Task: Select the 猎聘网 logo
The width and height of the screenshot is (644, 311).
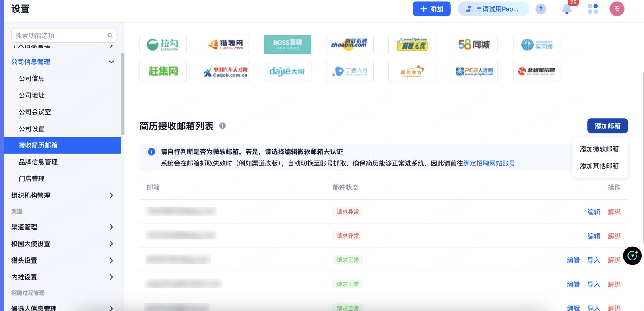Action: coord(225,44)
